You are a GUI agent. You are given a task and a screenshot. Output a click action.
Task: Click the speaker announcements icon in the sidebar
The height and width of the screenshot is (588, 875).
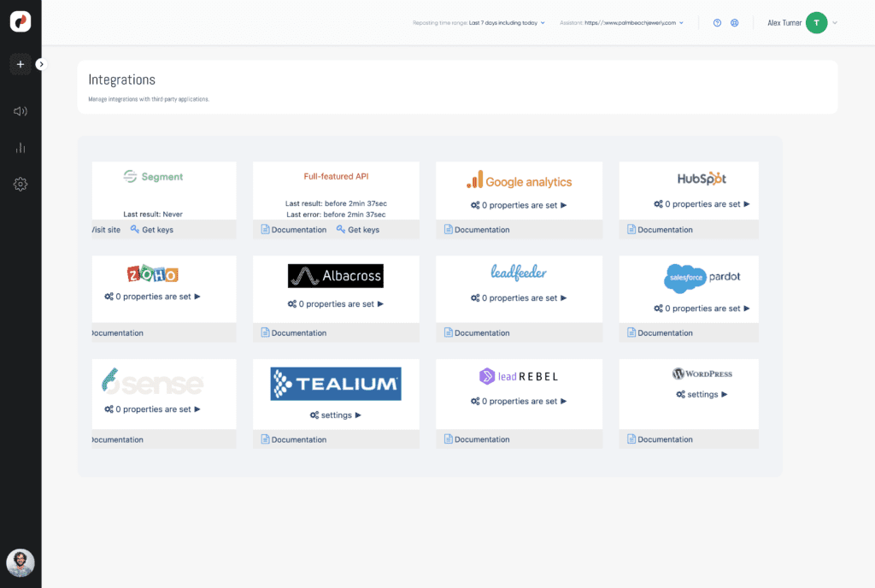20,110
